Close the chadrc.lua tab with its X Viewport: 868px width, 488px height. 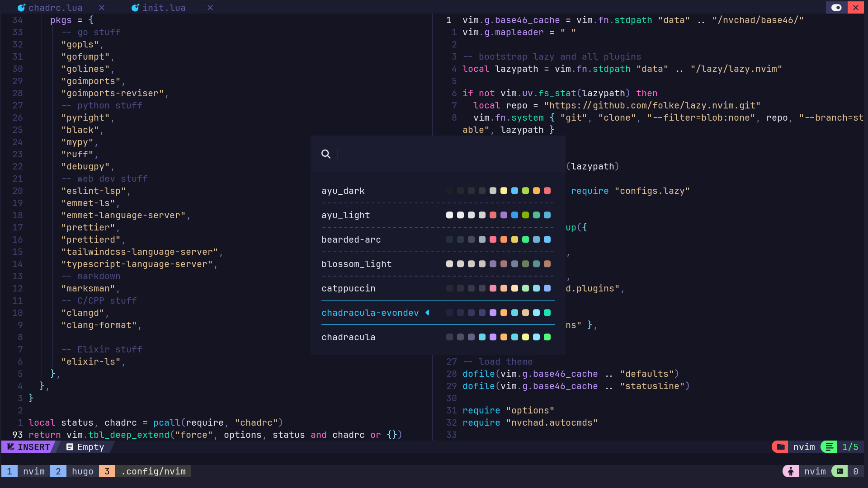(102, 7)
